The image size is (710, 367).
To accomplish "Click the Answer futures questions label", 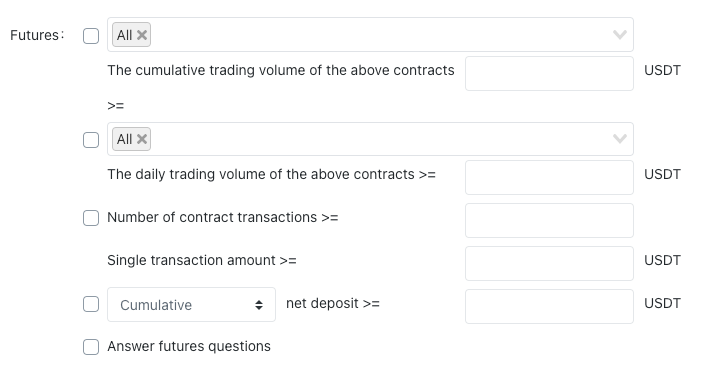I will click(x=189, y=346).
